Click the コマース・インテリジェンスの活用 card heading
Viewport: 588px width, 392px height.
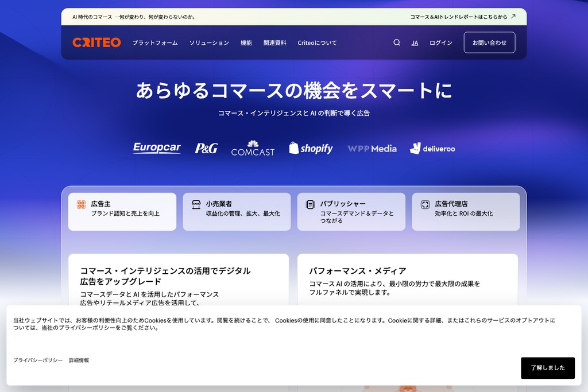point(165,276)
